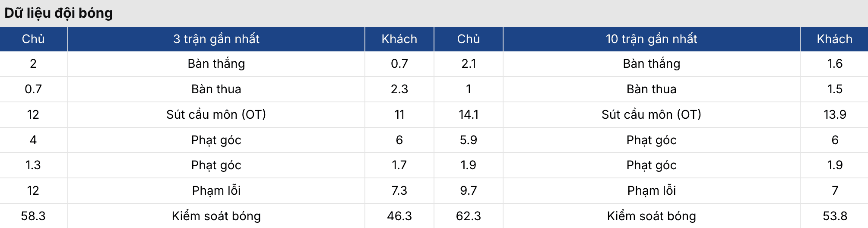Click "Bàn thua" in the 10-match table
Image resolution: width=868 pixels, height=228 pixels.
(651, 89)
